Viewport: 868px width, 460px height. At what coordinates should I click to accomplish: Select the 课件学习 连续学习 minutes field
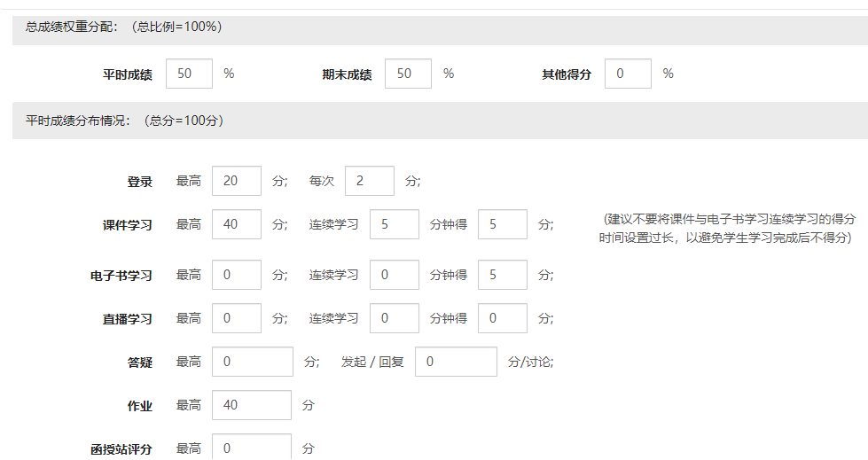(395, 224)
